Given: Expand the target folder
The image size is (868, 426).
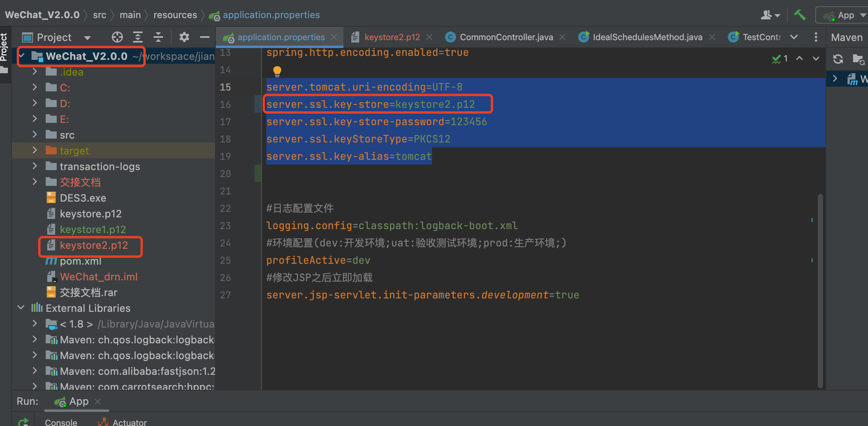Looking at the screenshot, I should (x=35, y=150).
